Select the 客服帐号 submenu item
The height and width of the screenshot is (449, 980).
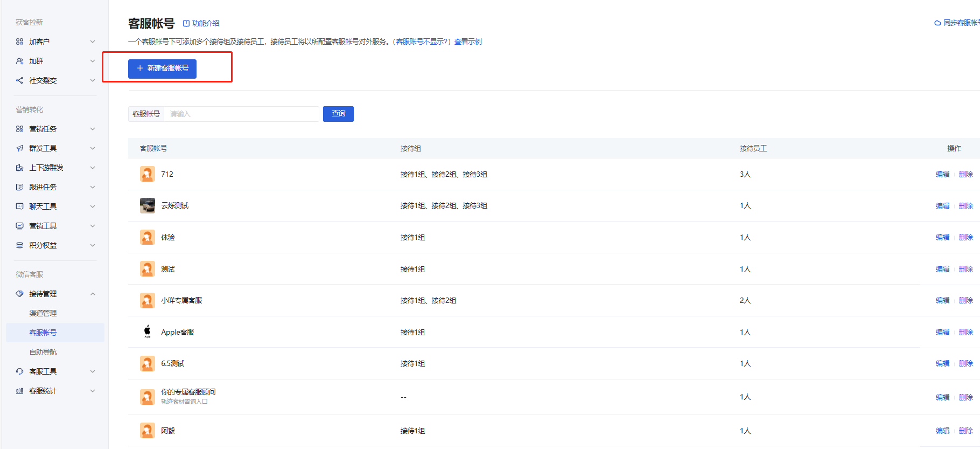coord(55,333)
